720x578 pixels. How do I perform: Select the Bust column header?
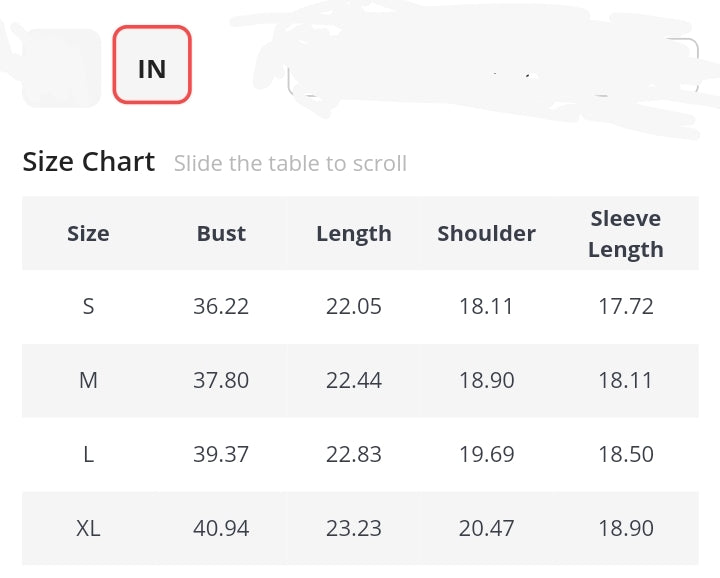coord(221,233)
